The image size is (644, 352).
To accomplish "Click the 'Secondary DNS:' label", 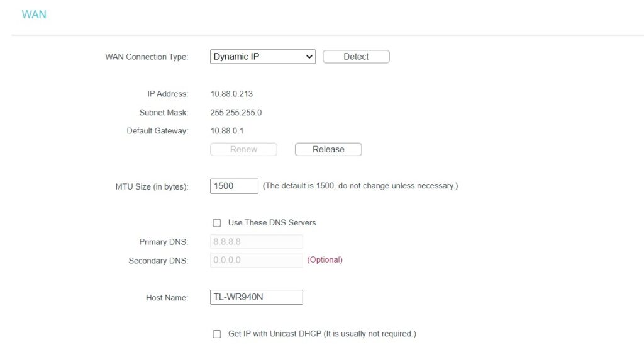I will coord(158,261).
